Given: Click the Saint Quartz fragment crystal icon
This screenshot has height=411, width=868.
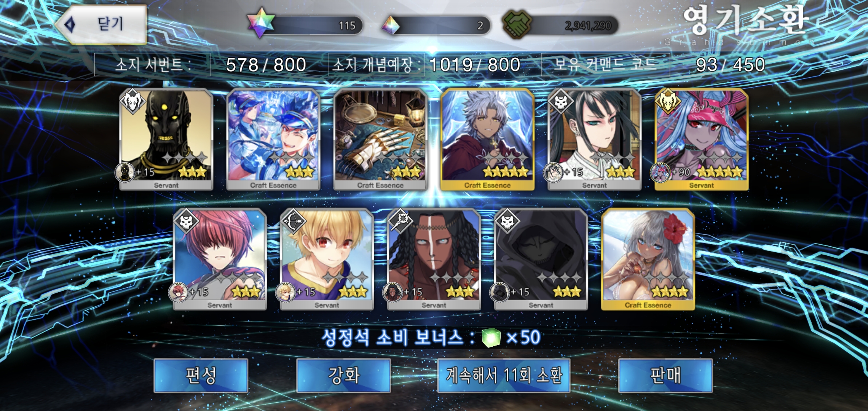Looking at the screenshot, I should click(390, 25).
